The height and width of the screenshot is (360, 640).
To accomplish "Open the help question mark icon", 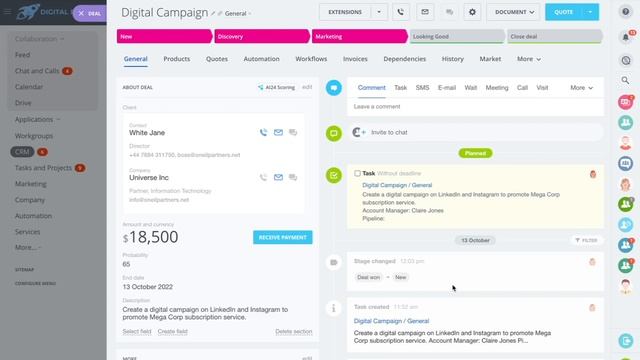I will coord(625,12).
